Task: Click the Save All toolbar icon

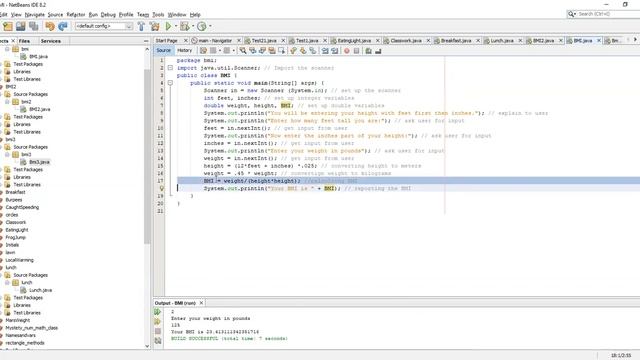Action: [x=34, y=26]
